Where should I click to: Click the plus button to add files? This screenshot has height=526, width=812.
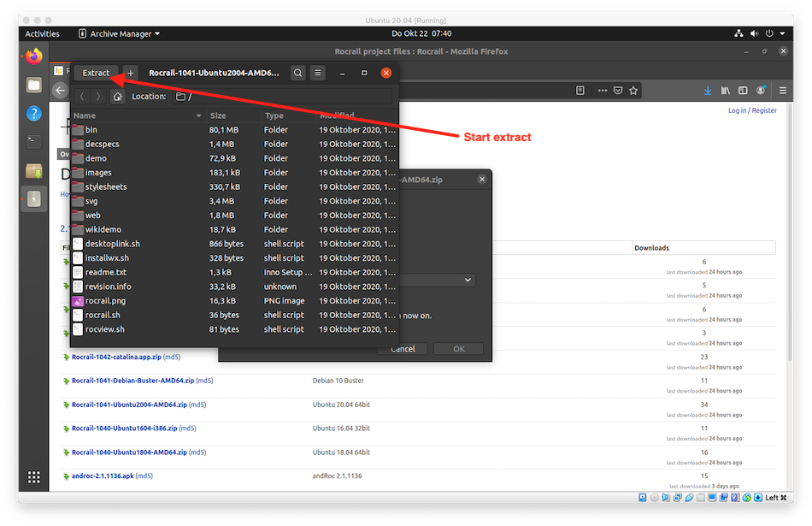tap(131, 74)
